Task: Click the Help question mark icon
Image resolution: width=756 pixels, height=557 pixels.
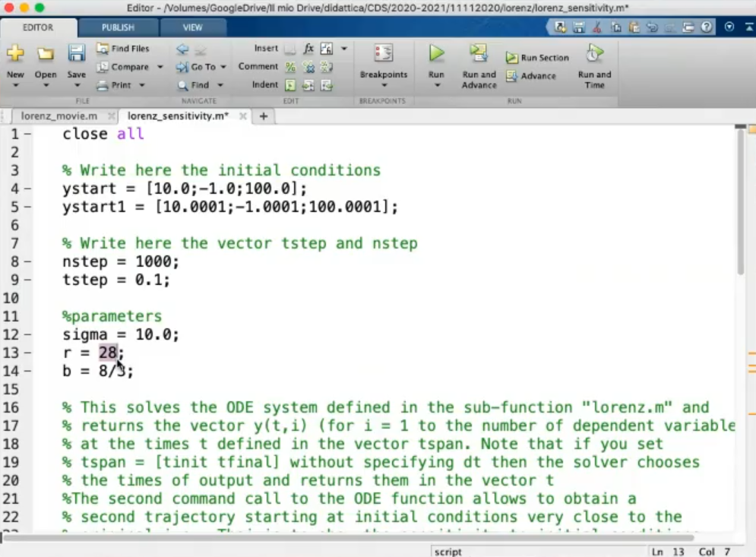Action: tap(707, 27)
